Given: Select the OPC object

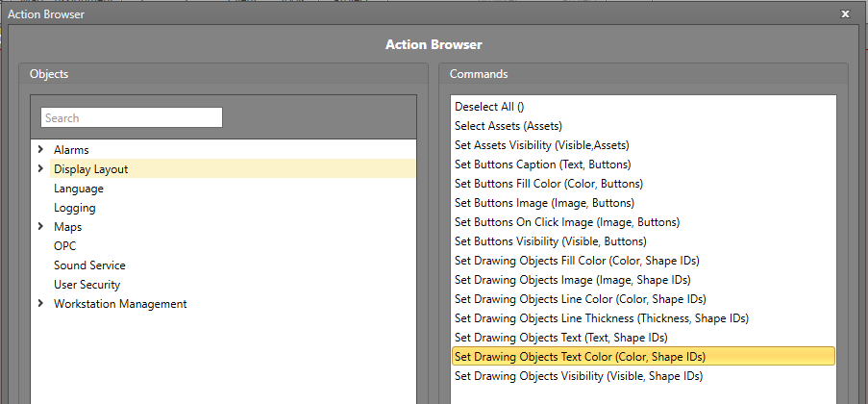Looking at the screenshot, I should (65, 246).
